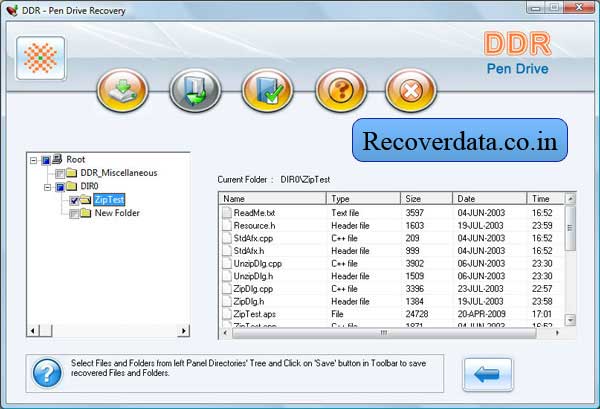
Task: Click the size 24728 cell
Action: 417,314
